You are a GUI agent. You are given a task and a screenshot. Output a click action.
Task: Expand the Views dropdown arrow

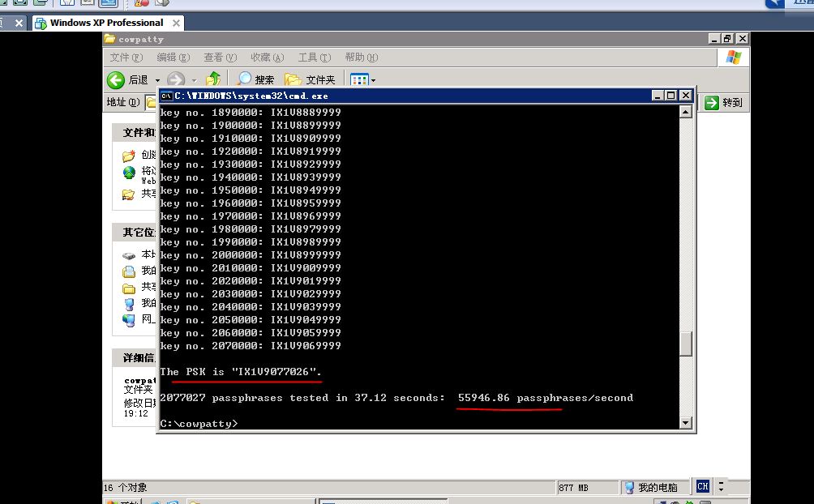tap(373, 80)
